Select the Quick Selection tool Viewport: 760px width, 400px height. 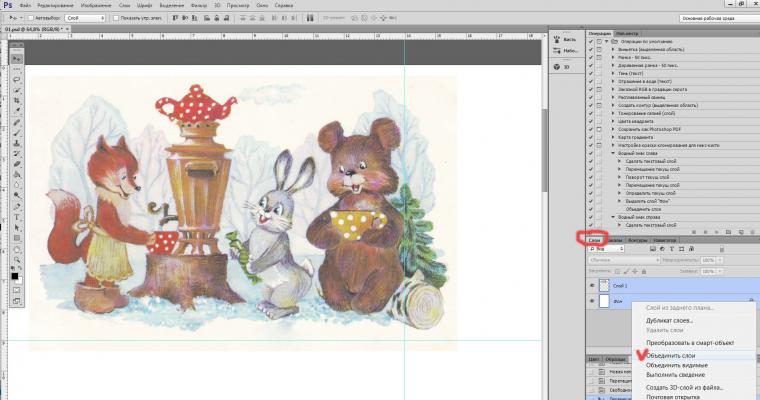pyautogui.click(x=17, y=90)
